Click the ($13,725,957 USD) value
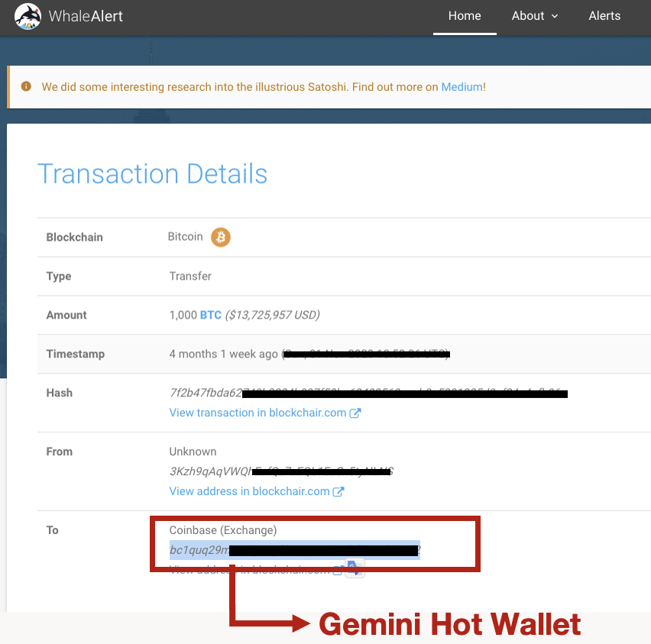The width and height of the screenshot is (651, 644). click(x=272, y=316)
